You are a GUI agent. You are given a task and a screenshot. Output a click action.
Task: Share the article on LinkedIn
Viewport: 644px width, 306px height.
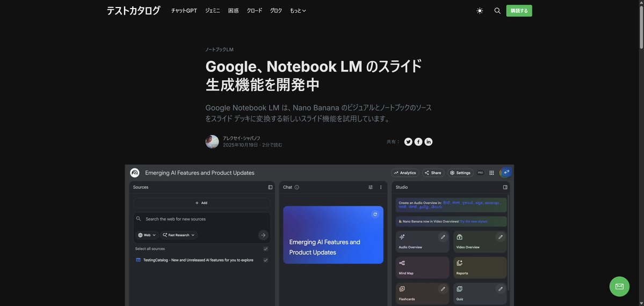[429, 141]
